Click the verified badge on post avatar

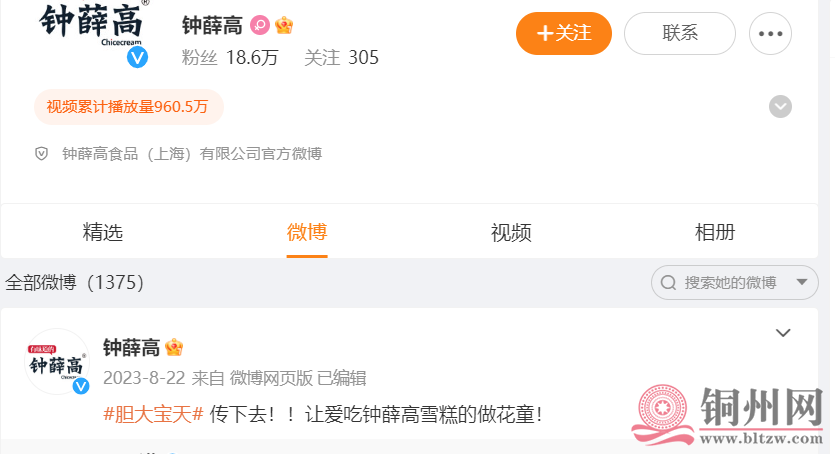coord(81,386)
